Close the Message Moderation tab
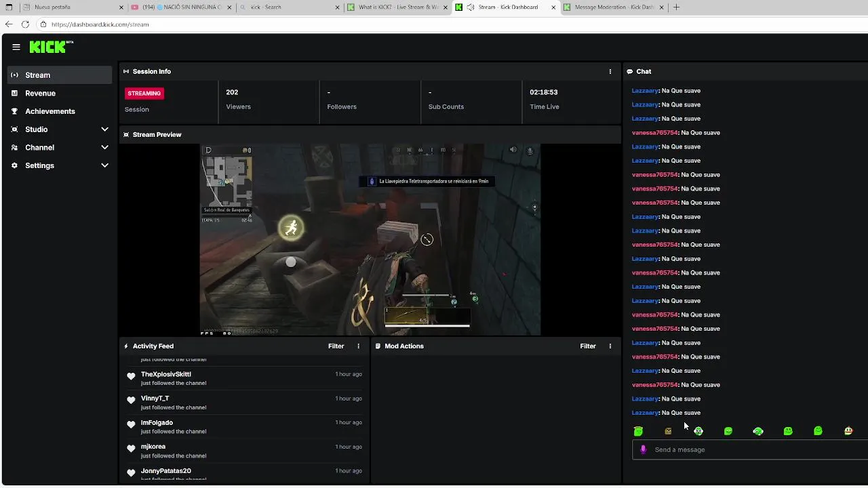Image resolution: width=868 pixels, height=488 pixels. [661, 7]
